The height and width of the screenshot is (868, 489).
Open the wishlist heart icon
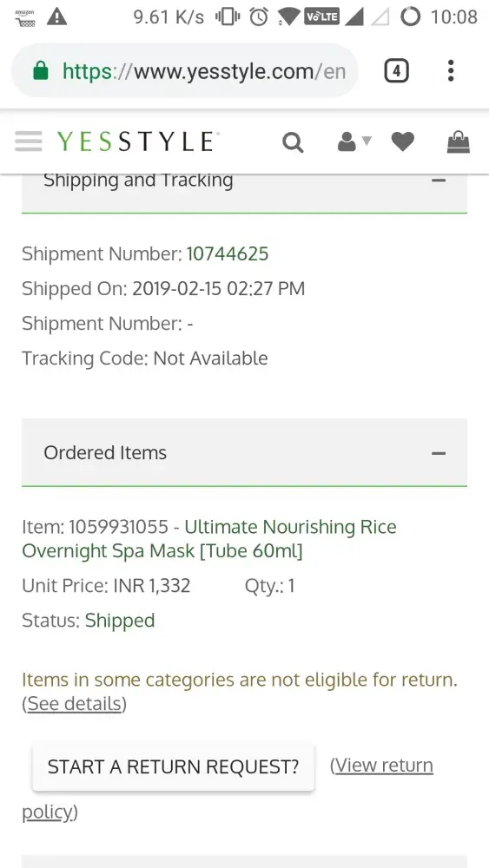coord(403,141)
